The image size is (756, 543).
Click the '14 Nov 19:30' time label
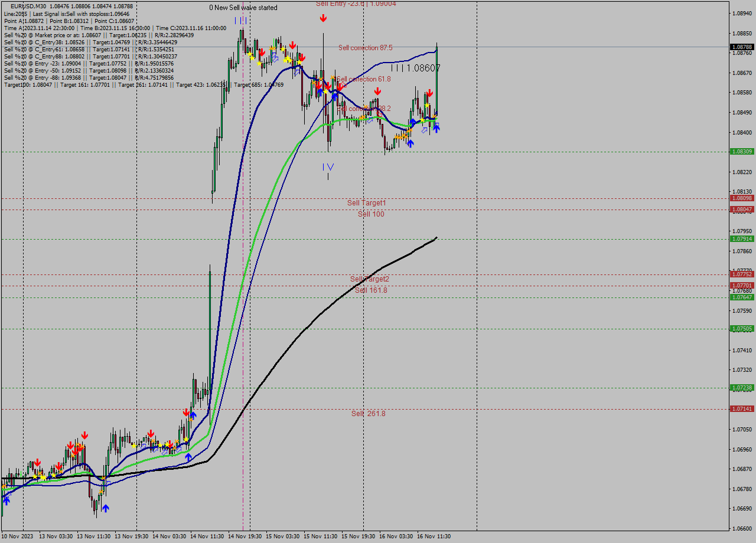pyautogui.click(x=245, y=537)
